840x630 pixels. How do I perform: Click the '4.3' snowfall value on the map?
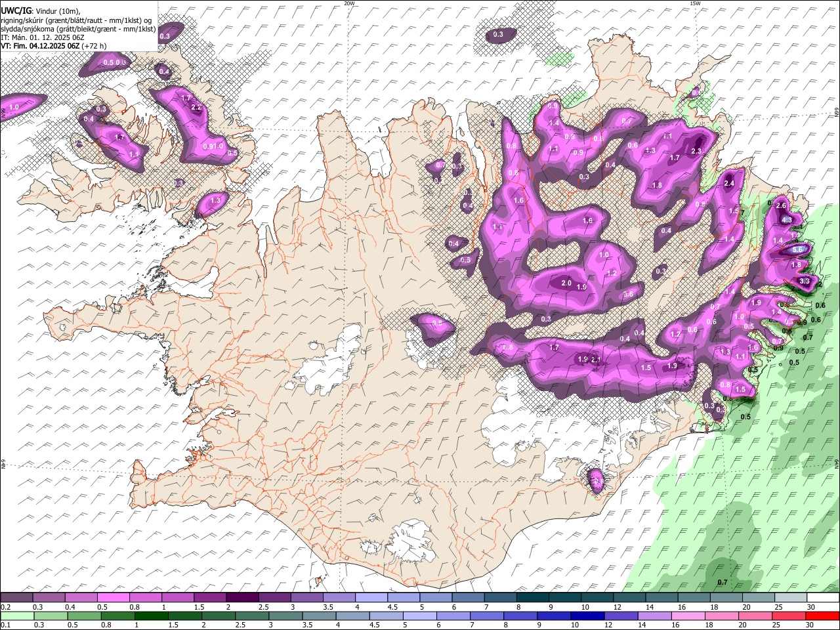tap(787, 220)
